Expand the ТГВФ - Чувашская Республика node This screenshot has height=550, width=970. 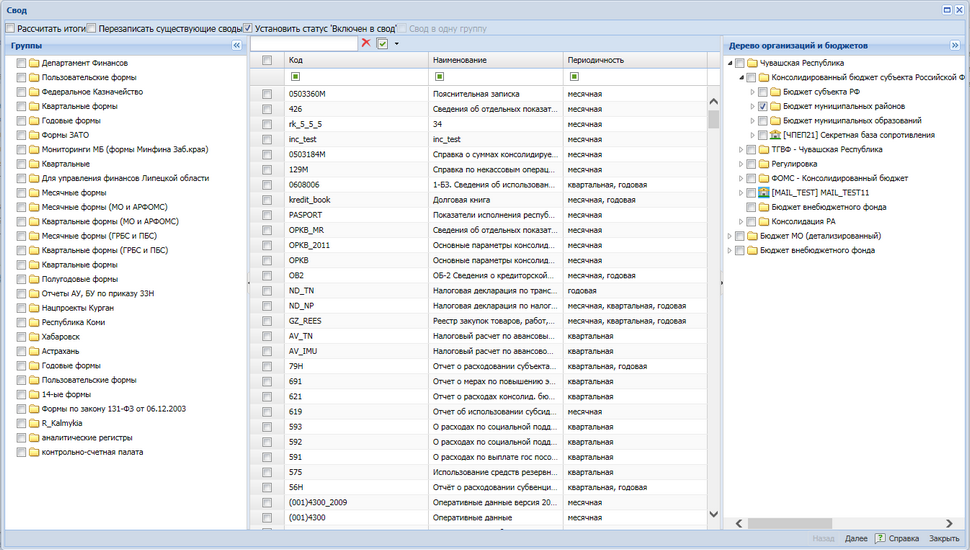(x=741, y=150)
